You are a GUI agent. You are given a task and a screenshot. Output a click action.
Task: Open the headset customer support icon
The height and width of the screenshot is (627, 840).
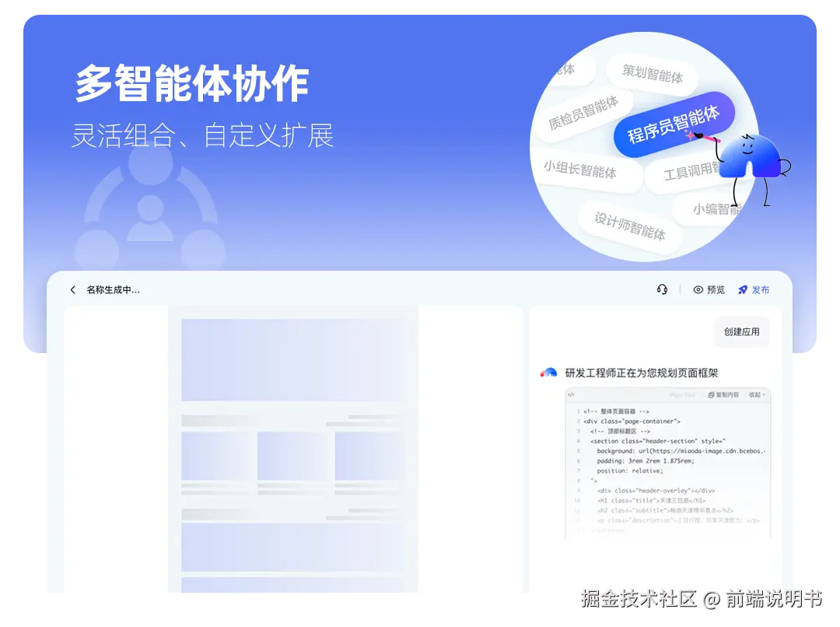tap(662, 289)
